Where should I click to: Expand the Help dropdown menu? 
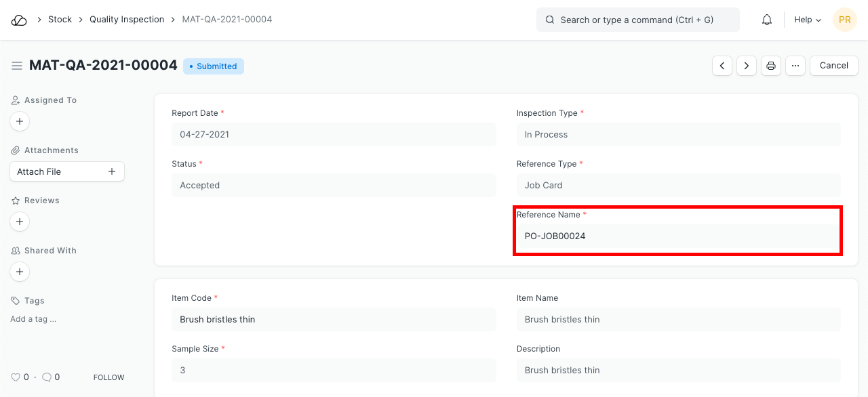coord(808,20)
